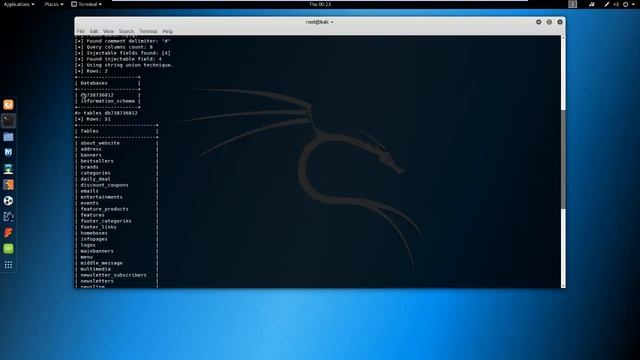This screenshot has height=360, width=640.
Task: Open Burp Suite from the dock
Action: pos(8,184)
